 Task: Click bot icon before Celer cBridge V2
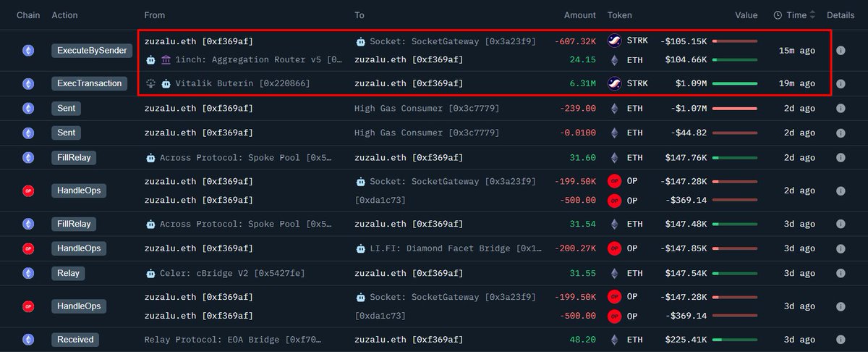tap(150, 273)
